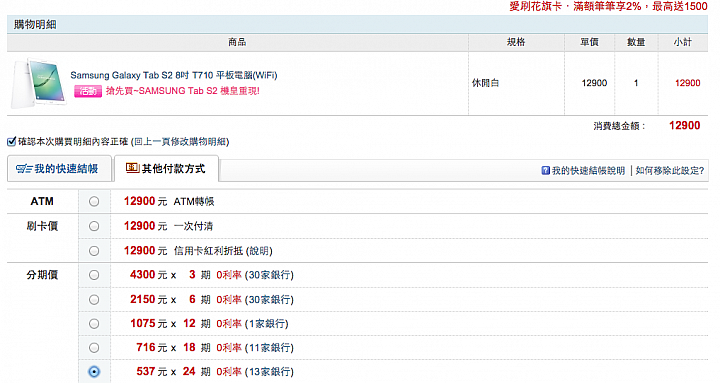Click the 小計 column header
Viewport: 720px width, 383px height.
point(683,42)
